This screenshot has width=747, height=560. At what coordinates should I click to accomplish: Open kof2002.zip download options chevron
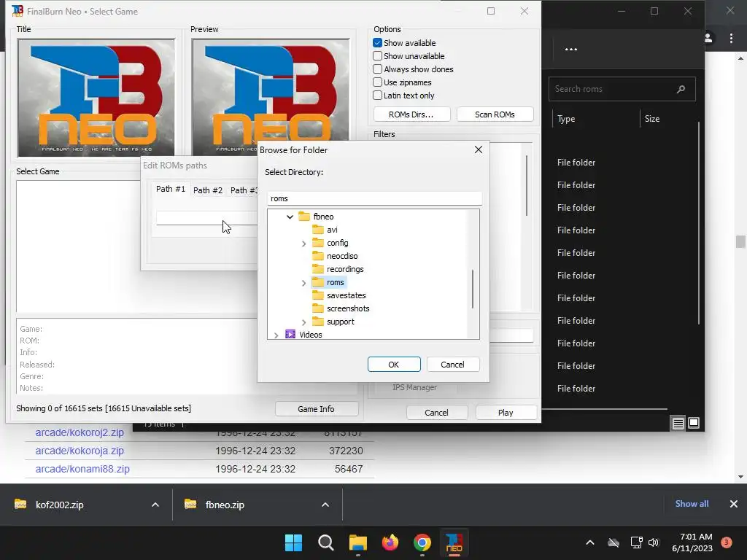click(x=155, y=505)
